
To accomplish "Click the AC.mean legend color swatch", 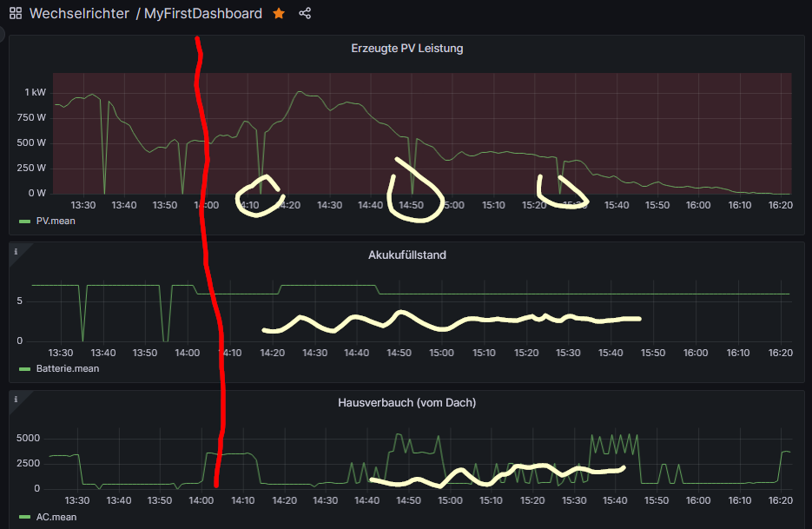I will pos(25,517).
